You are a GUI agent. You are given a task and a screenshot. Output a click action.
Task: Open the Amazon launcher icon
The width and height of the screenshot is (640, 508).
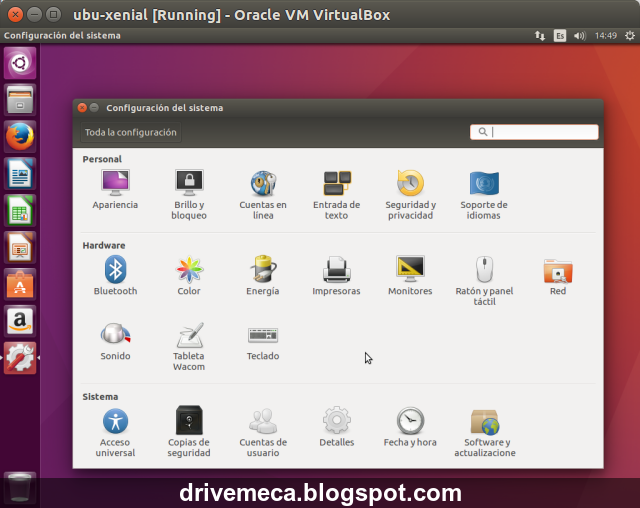(20, 321)
